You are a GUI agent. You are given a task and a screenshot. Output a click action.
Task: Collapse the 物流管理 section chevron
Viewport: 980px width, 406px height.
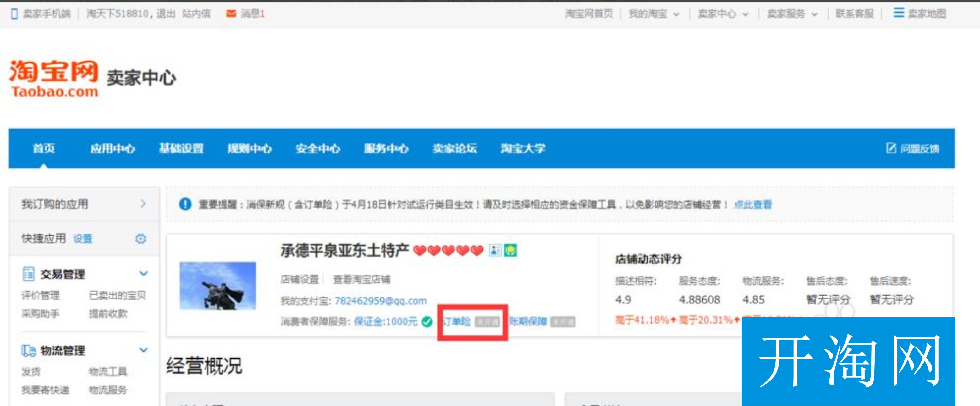143,350
